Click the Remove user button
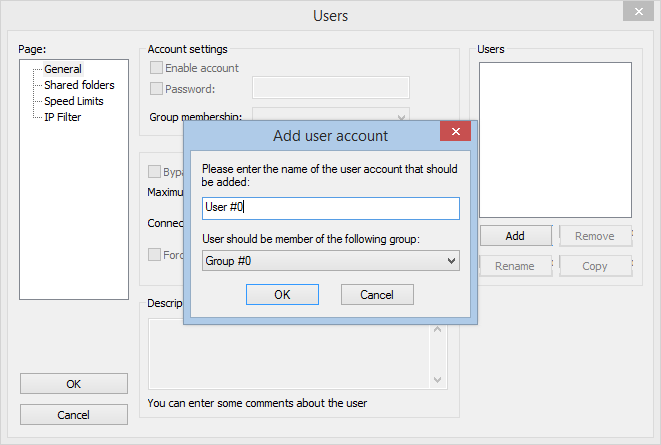 (595, 236)
